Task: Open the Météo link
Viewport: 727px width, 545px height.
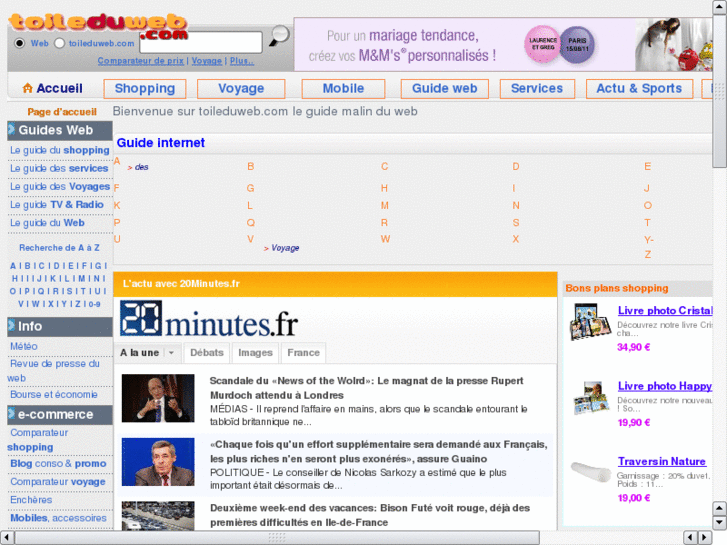Action: [x=24, y=346]
